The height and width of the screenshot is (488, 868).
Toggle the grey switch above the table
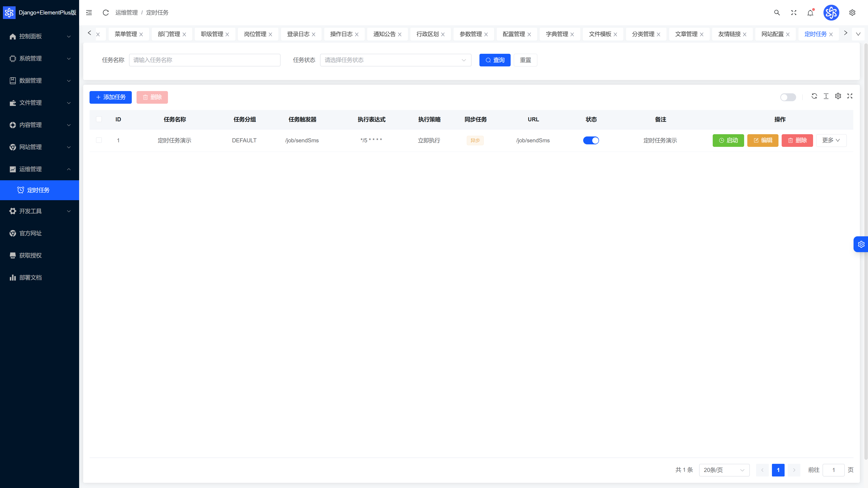click(788, 97)
